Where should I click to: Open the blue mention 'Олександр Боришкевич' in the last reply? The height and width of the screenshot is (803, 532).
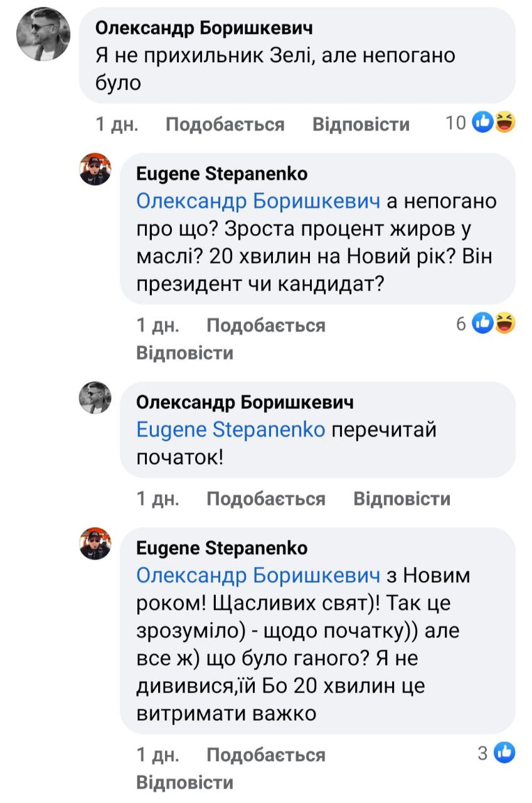click(258, 575)
